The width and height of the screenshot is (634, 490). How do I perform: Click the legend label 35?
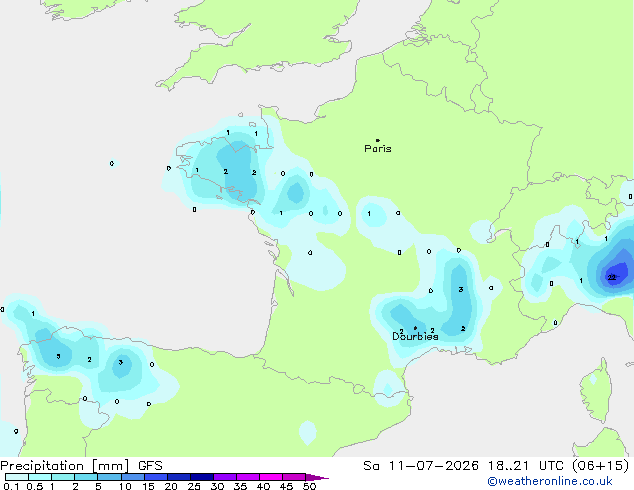(x=240, y=486)
